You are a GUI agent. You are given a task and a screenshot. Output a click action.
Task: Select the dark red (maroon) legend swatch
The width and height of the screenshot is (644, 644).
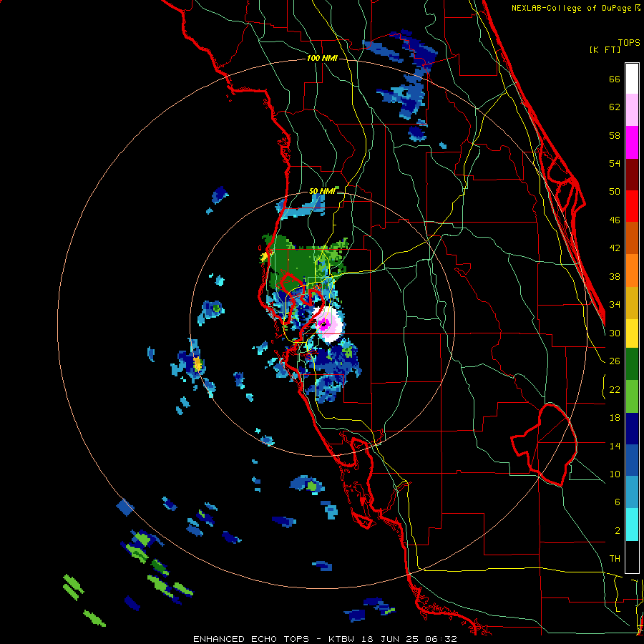(x=632, y=175)
